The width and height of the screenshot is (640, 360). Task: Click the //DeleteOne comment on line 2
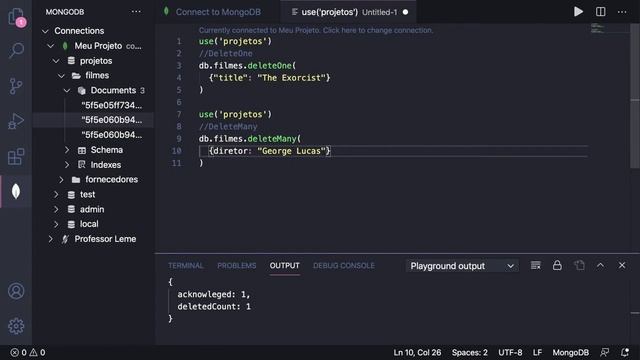pos(226,53)
